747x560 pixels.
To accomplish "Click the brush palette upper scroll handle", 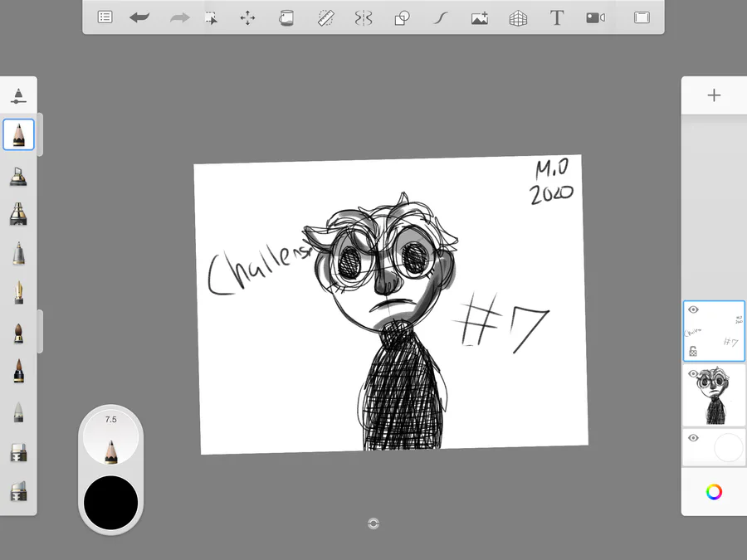I will point(41,134).
